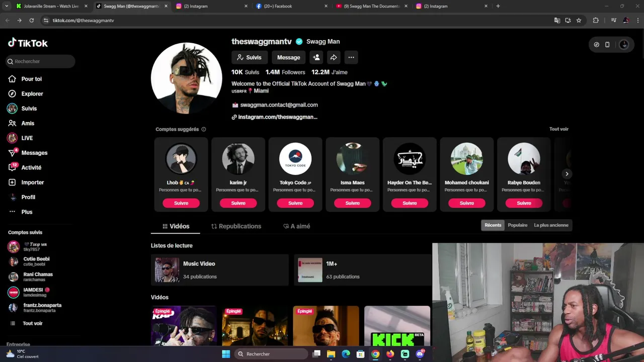Select the A aimé tab

point(296,226)
